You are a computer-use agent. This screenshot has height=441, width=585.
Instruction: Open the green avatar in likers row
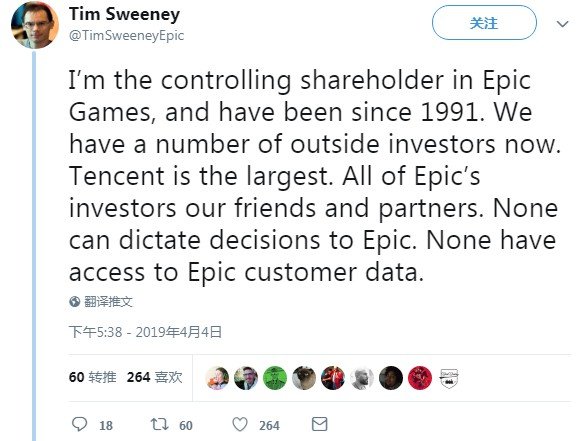coord(275,378)
